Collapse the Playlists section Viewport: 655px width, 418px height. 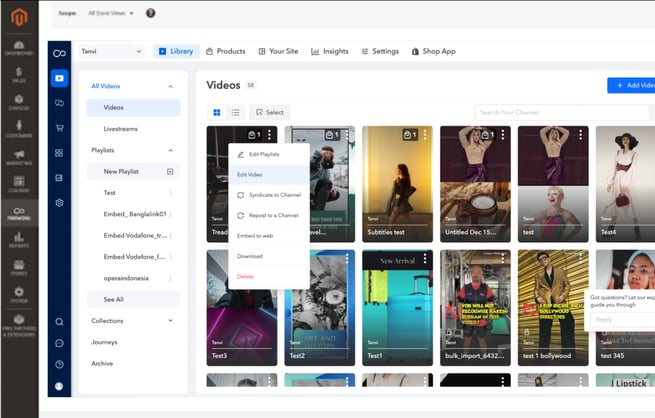pos(170,150)
